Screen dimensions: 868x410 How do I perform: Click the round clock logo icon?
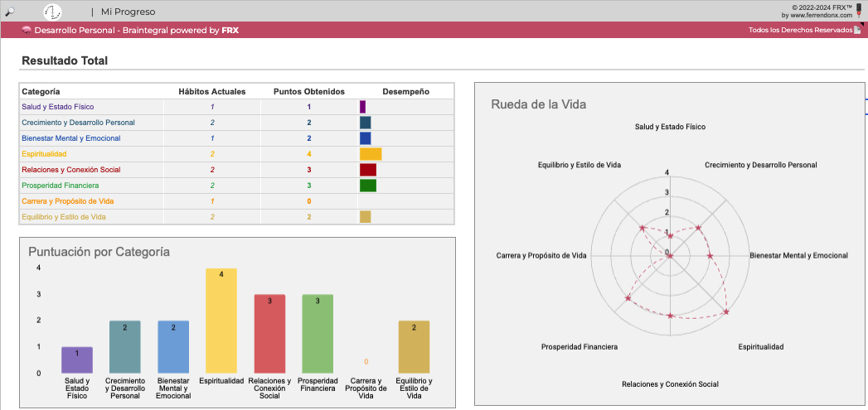pos(52,12)
